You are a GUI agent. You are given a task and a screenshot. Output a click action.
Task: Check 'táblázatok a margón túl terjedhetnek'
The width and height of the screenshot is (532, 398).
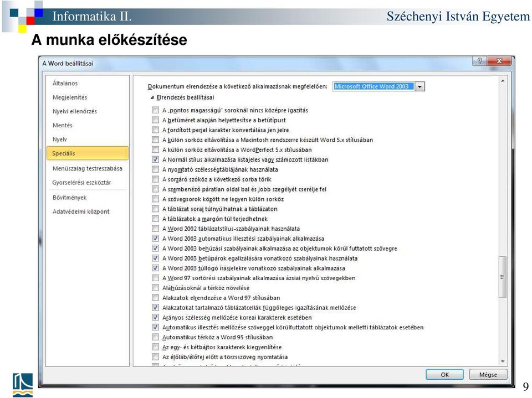155,219
